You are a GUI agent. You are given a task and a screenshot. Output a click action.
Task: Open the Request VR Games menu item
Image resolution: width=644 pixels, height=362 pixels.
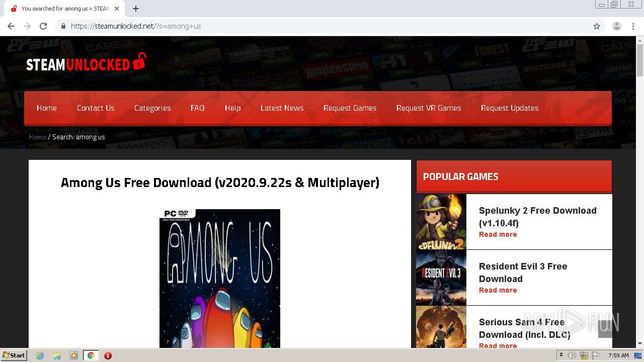[x=429, y=108]
